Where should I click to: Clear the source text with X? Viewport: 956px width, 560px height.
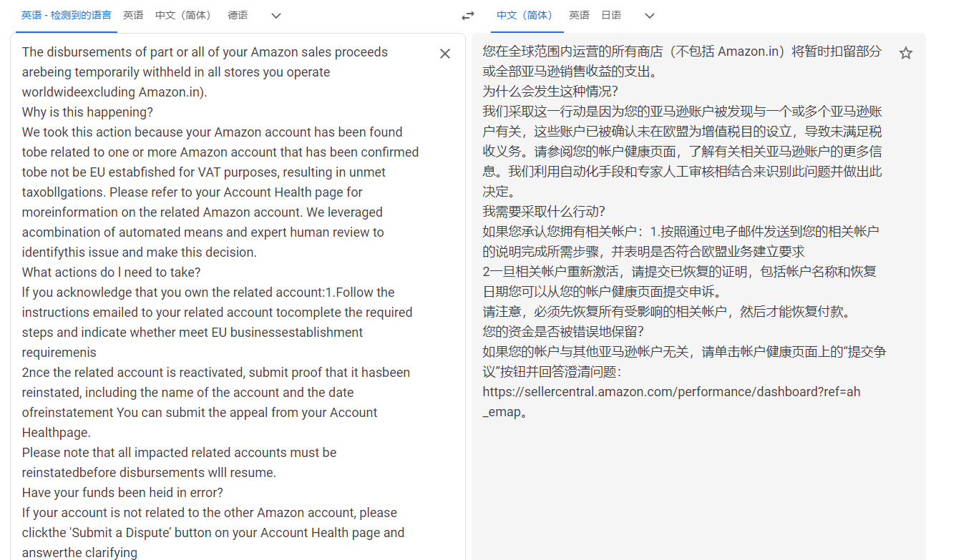coord(445,54)
